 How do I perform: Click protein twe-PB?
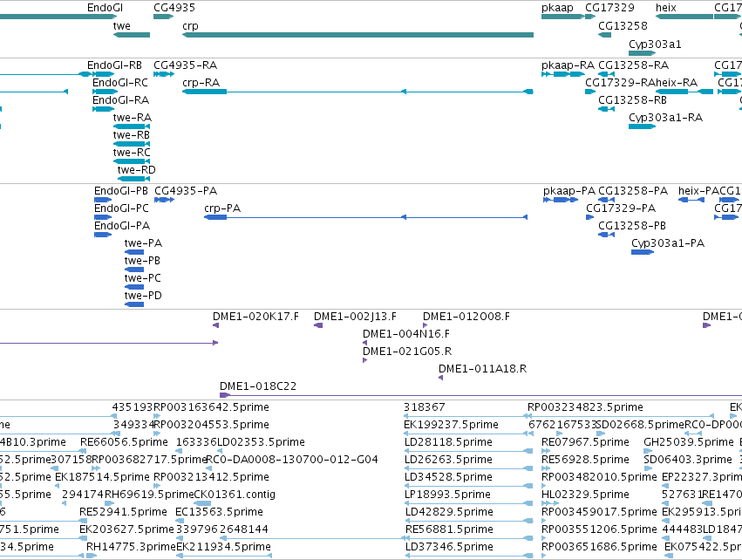[142, 260]
